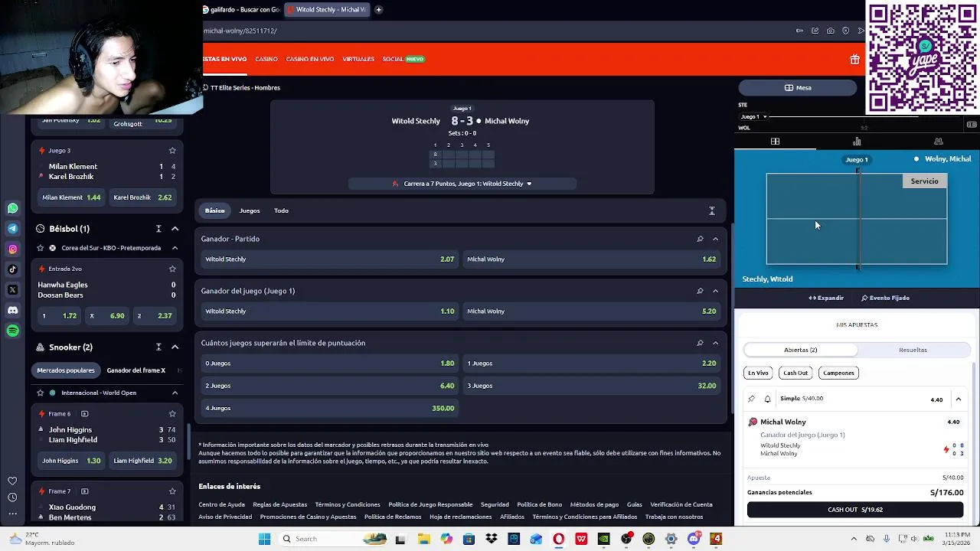The image size is (980, 551).
Task: Pin the Simple bet in Mis Apuestas
Action: point(751,399)
